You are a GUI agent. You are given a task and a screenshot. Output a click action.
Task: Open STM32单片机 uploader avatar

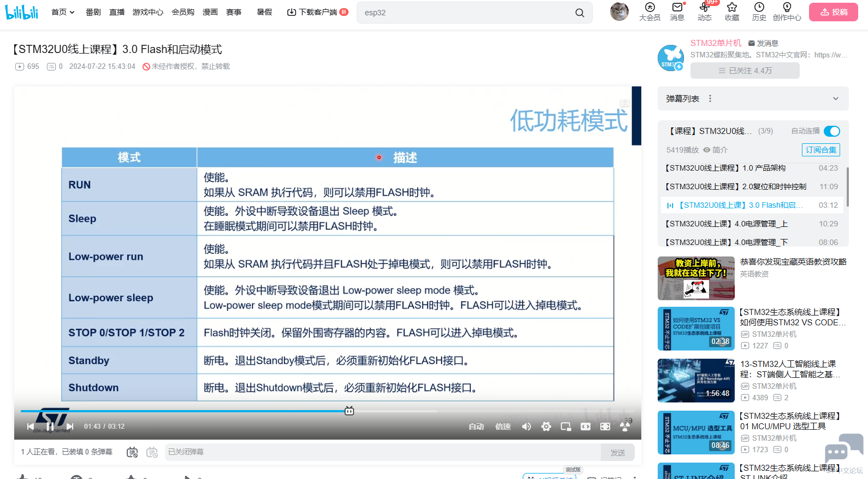670,58
